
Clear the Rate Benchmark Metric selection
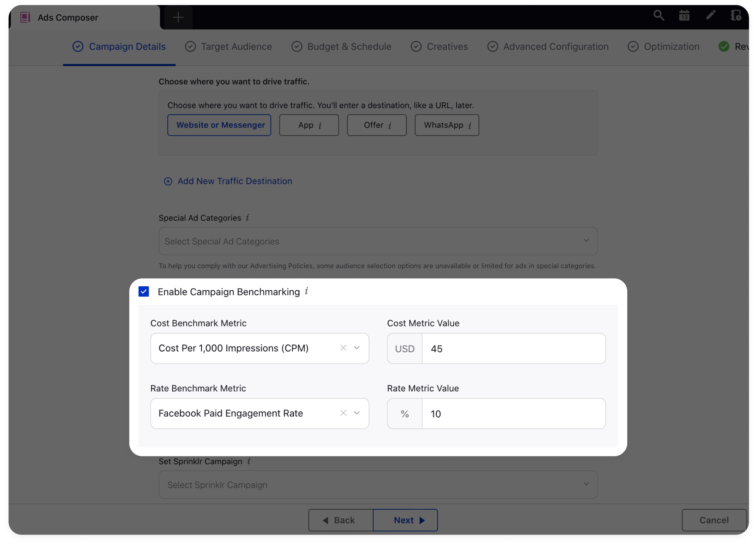343,413
